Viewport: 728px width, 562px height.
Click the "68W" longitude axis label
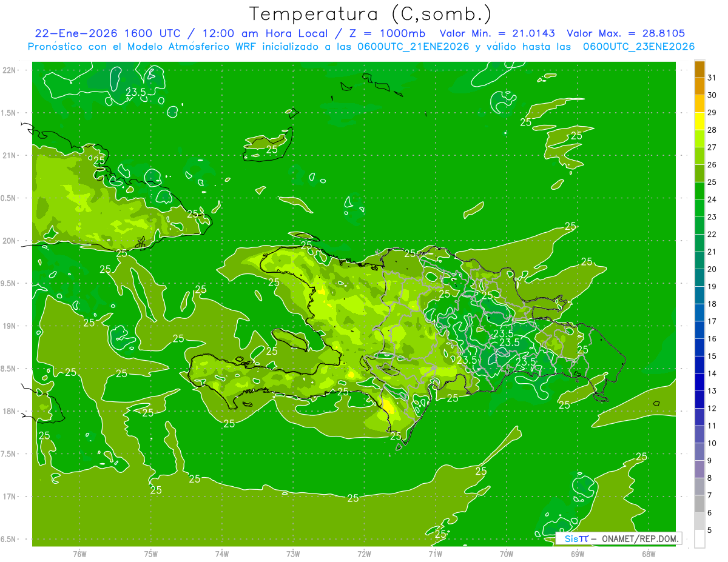[x=649, y=554]
